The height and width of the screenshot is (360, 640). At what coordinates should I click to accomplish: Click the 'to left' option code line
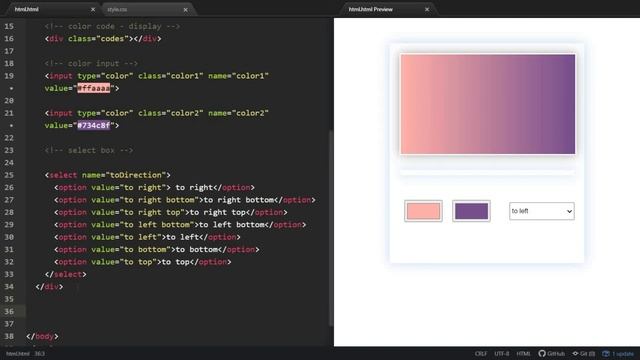click(x=147, y=237)
